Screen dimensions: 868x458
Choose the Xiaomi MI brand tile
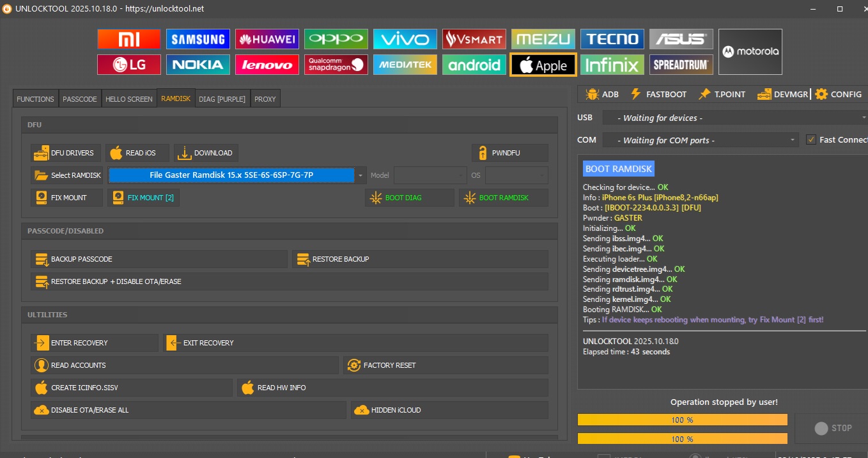pyautogui.click(x=128, y=39)
